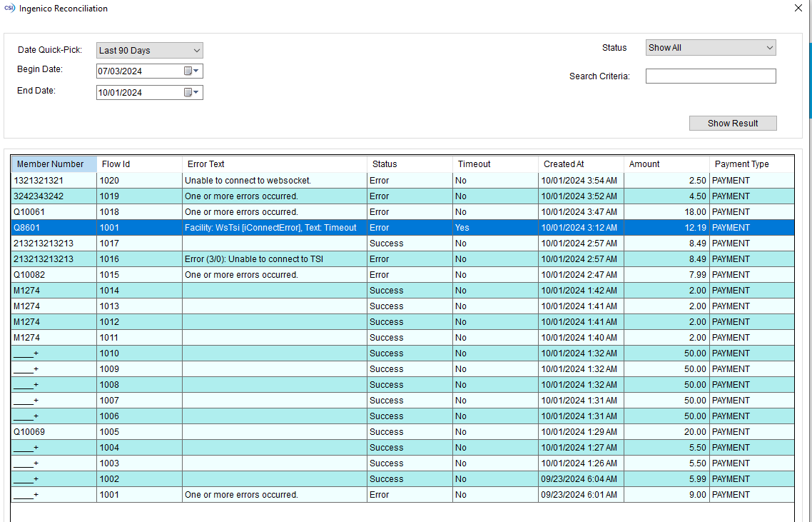Click 'Facility: WsTsi [iConnectError], Text: Timeout' cell
812x522 pixels.
[x=275, y=228]
